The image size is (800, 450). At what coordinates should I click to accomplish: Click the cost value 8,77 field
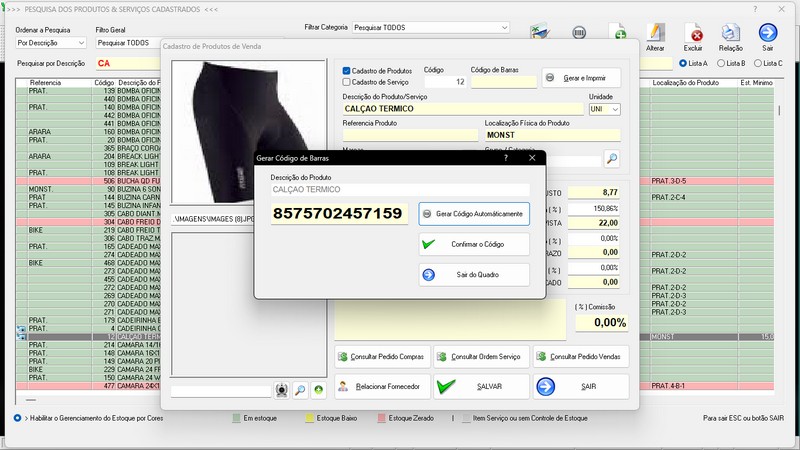593,192
